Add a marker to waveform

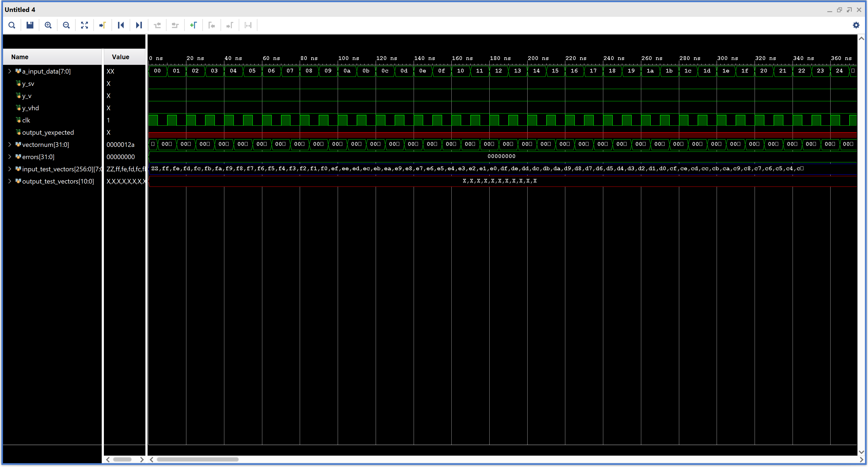pyautogui.click(x=193, y=25)
